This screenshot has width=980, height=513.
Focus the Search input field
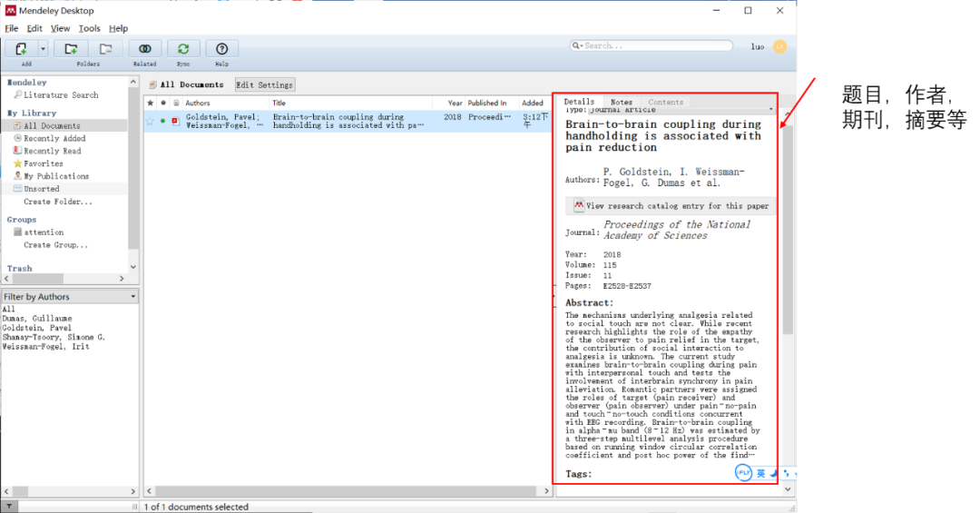[652, 45]
